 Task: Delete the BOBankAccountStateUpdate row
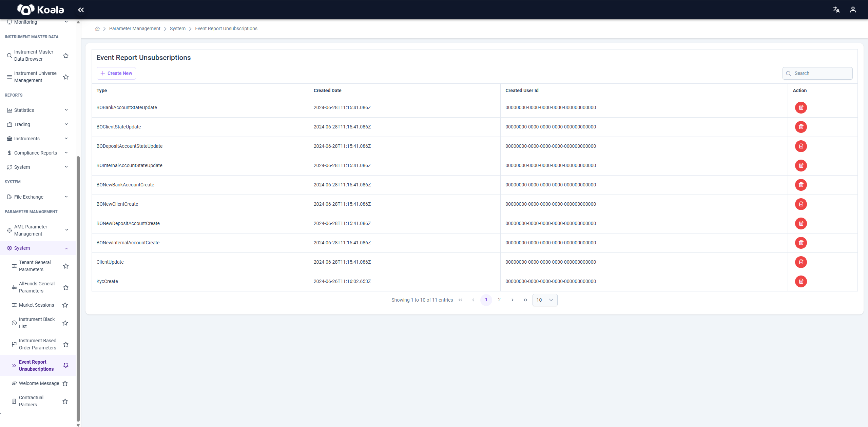tap(801, 107)
